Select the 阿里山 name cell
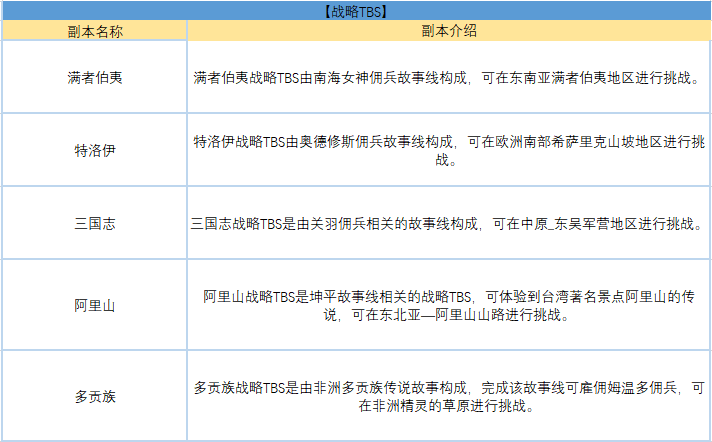Screen dimensions: 712x442 click(95, 305)
